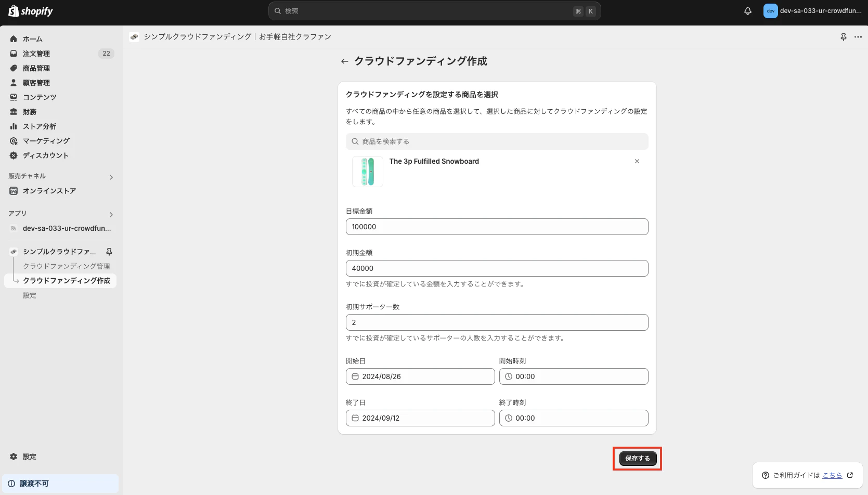Screen dimensions: 868x495
Task: Expand the アプリ section
Action: 111,214
